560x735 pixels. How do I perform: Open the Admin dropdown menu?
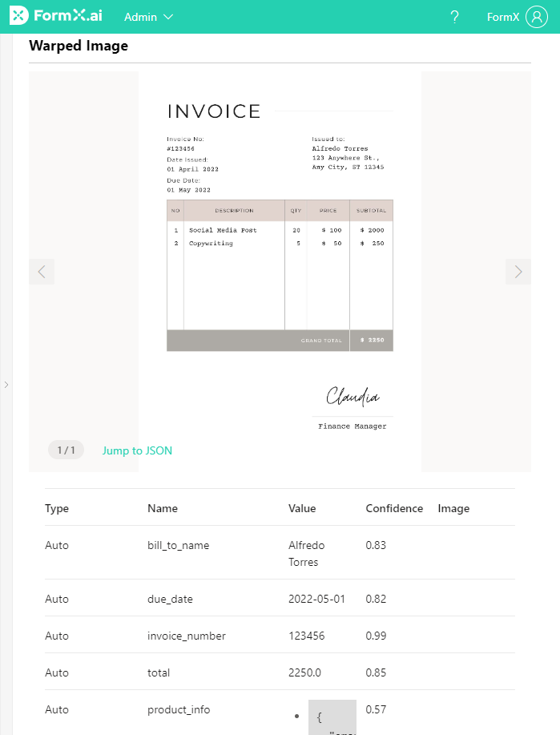148,17
